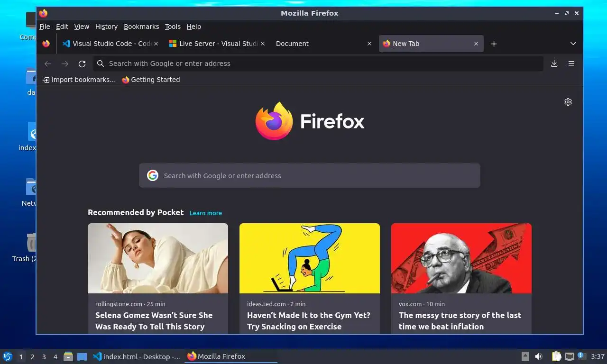
Task: Click the window title bar Firefox icon
Action: tap(43, 13)
